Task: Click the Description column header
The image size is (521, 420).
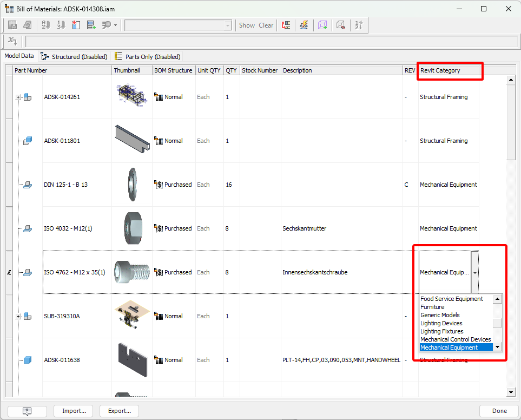Action: coord(342,70)
